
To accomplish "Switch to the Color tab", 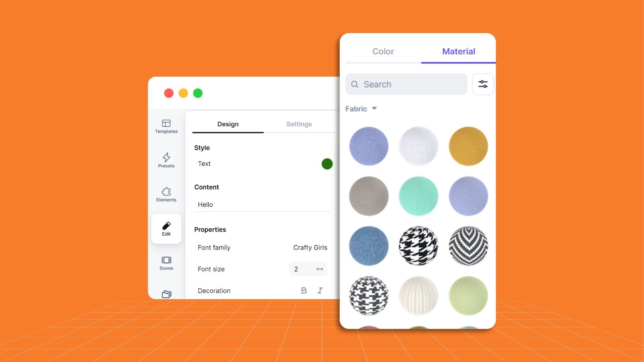I will pos(383,52).
